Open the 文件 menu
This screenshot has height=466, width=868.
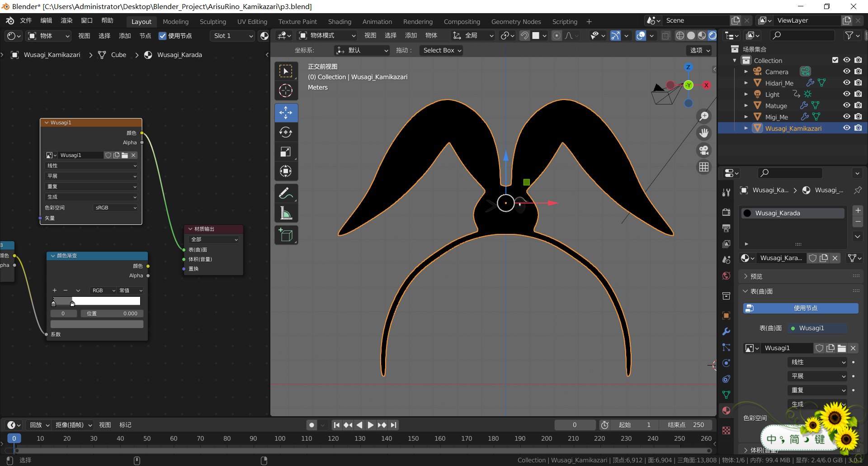26,21
